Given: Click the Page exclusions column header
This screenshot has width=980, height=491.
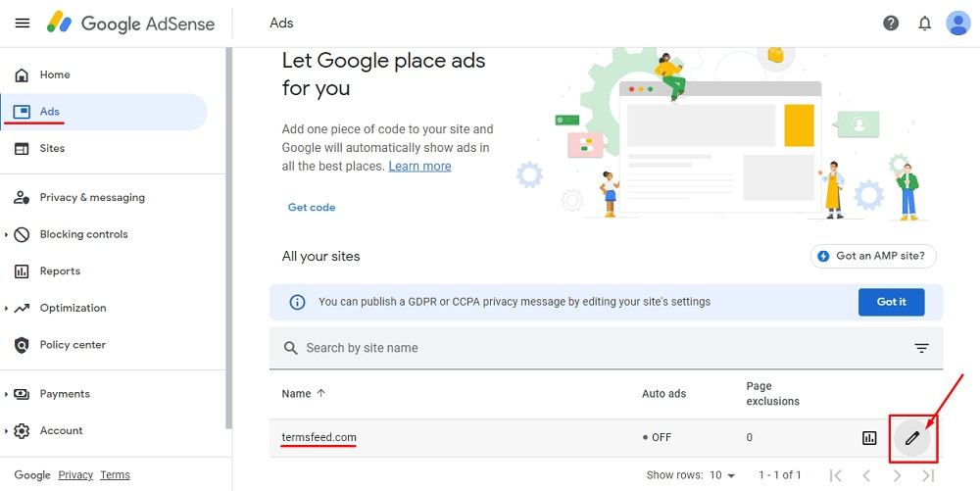Looking at the screenshot, I should pos(772,394).
